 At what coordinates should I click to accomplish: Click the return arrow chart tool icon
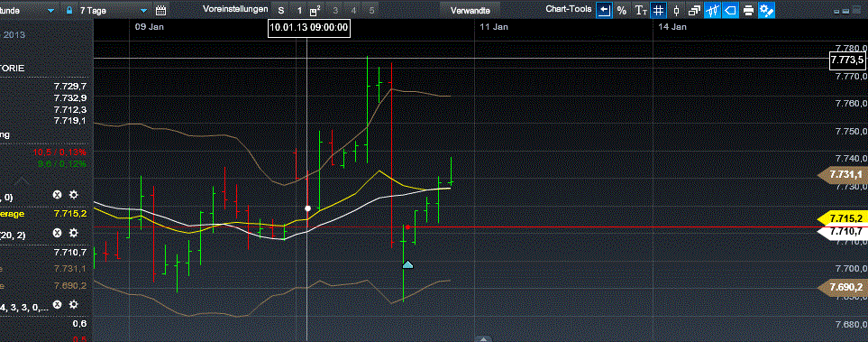tap(605, 11)
